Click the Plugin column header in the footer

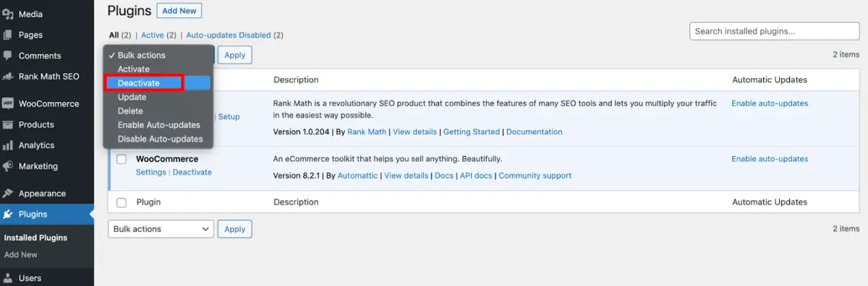click(x=148, y=202)
